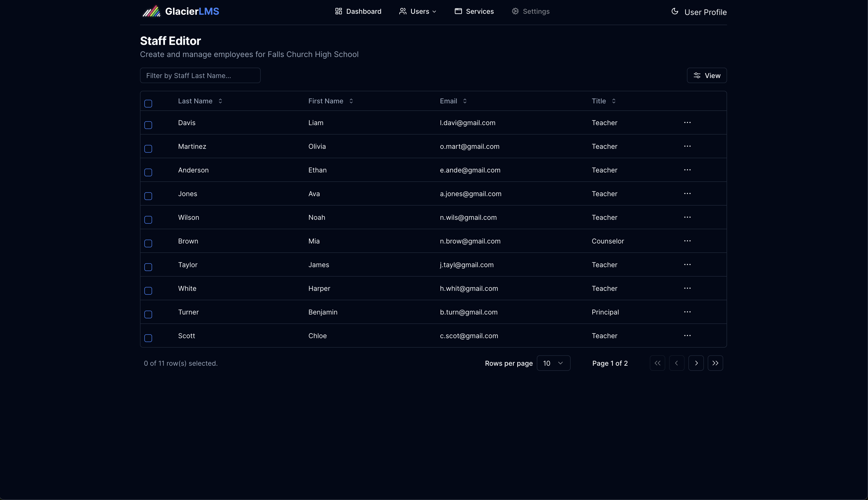Open the Services menu item
The width and height of the screenshot is (868, 500).
474,11
